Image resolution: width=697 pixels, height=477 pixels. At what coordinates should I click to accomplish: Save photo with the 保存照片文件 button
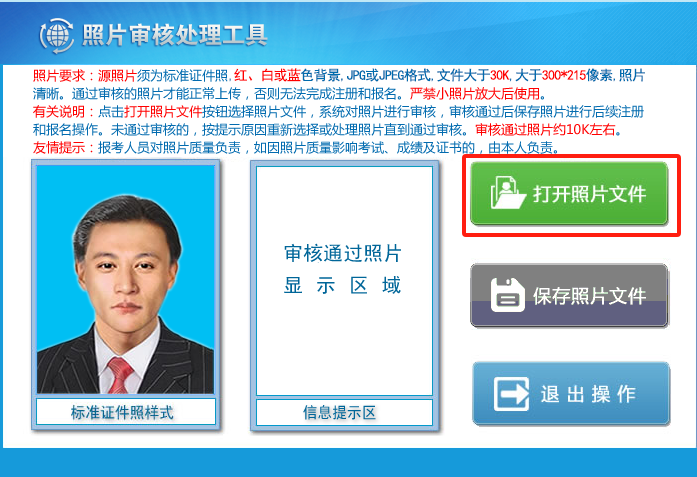[569, 295]
